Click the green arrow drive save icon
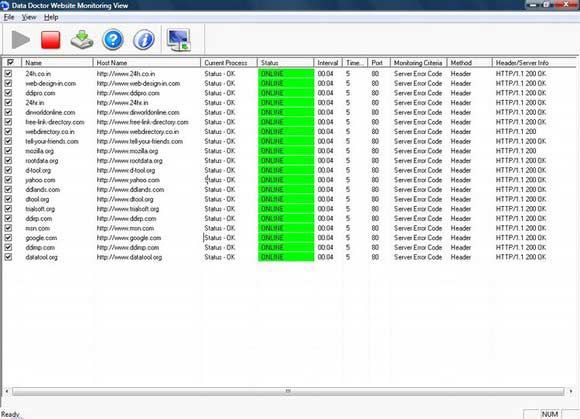The height and width of the screenshot is (419, 580). [x=81, y=40]
